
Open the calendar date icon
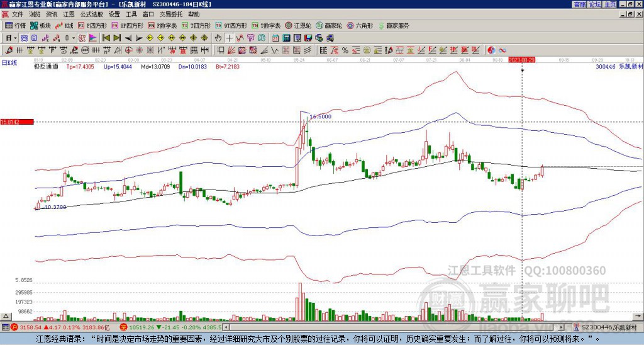(275, 38)
